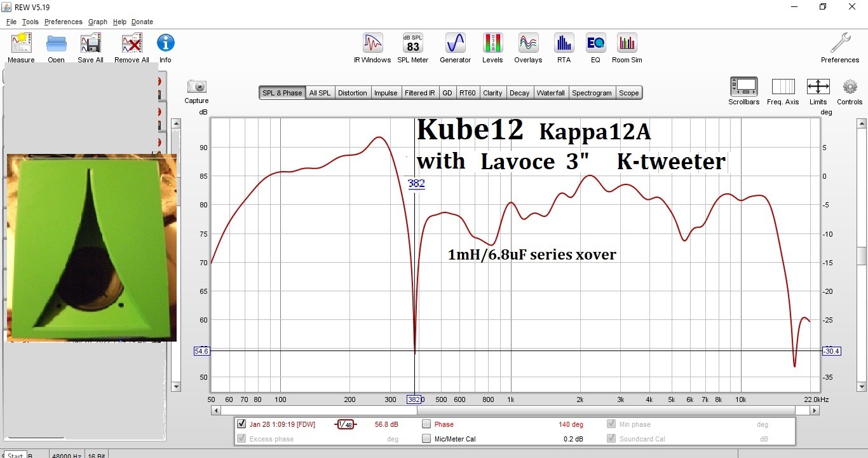Click the 56.8 dB trace readout

tap(386, 424)
